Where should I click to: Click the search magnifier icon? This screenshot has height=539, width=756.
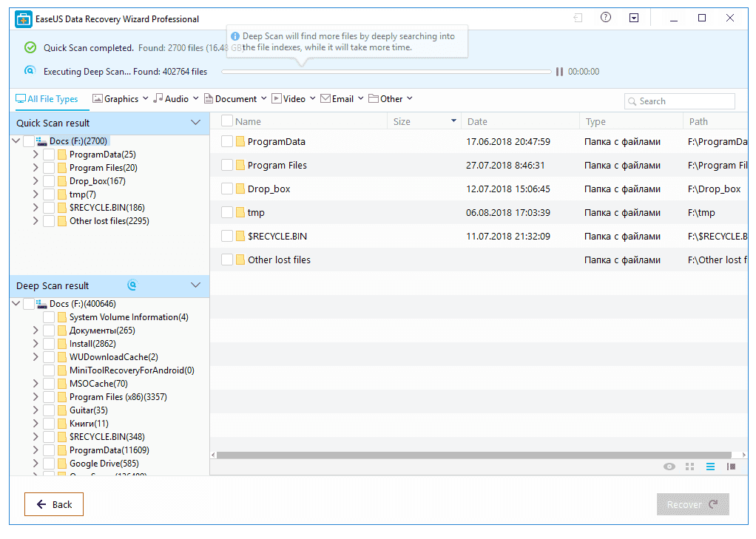pyautogui.click(x=632, y=102)
